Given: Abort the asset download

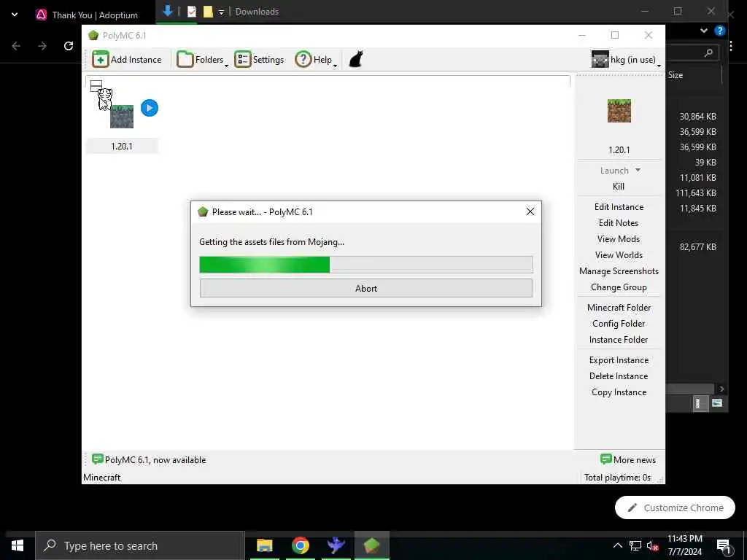Looking at the screenshot, I should click(366, 288).
